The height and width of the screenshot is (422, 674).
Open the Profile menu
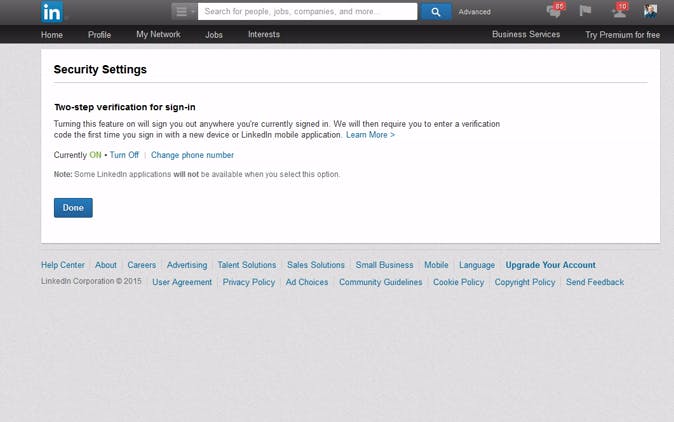99,35
